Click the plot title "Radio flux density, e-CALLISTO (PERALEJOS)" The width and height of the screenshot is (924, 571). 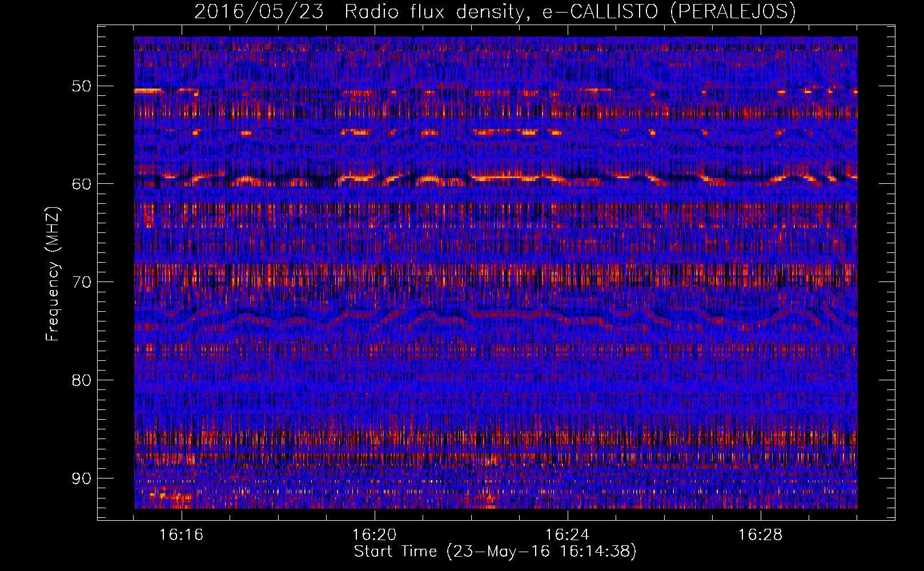click(570, 11)
